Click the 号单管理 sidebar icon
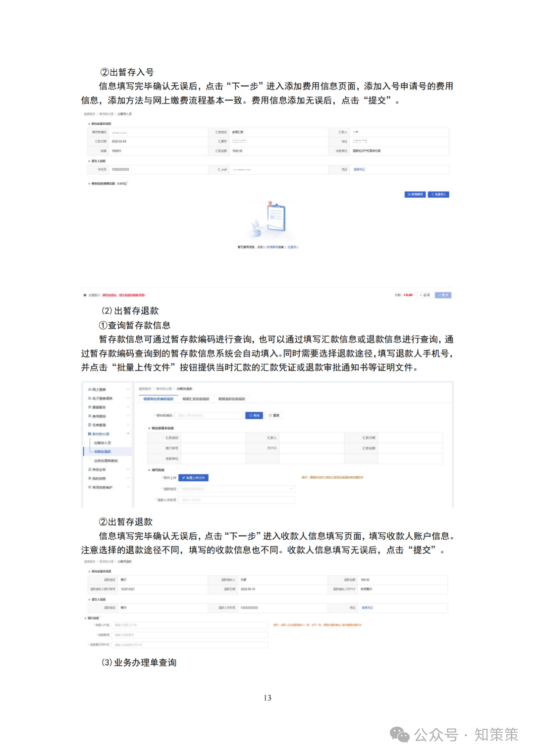The width and height of the screenshot is (535, 756). 90,425
